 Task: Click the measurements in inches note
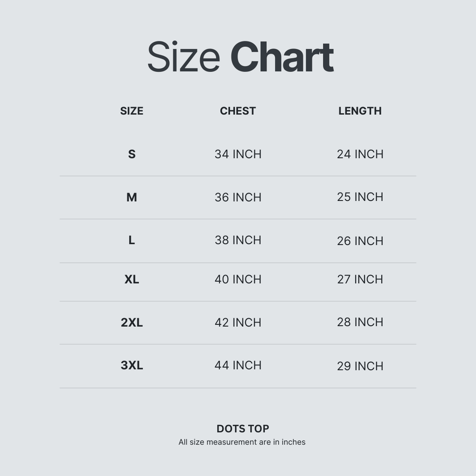(x=242, y=442)
